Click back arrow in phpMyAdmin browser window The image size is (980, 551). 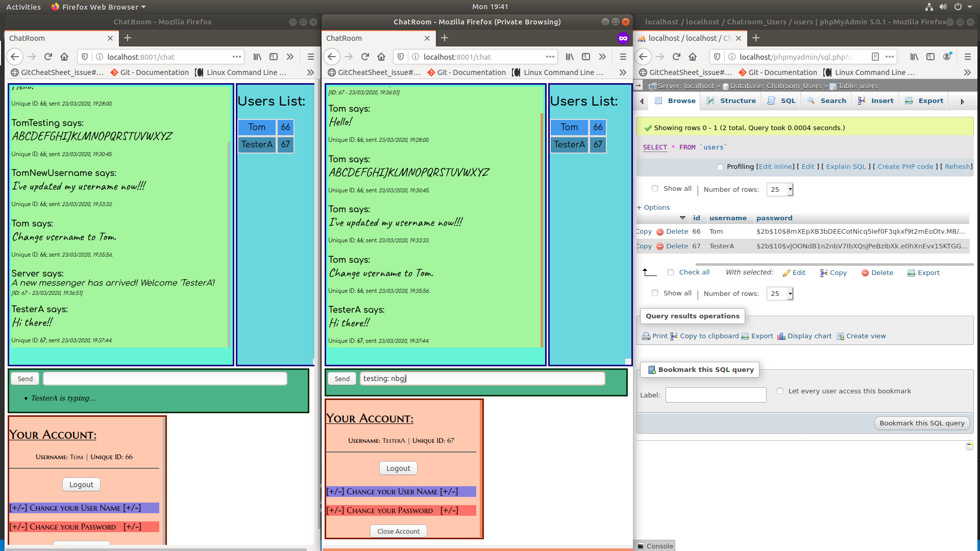[x=643, y=57]
